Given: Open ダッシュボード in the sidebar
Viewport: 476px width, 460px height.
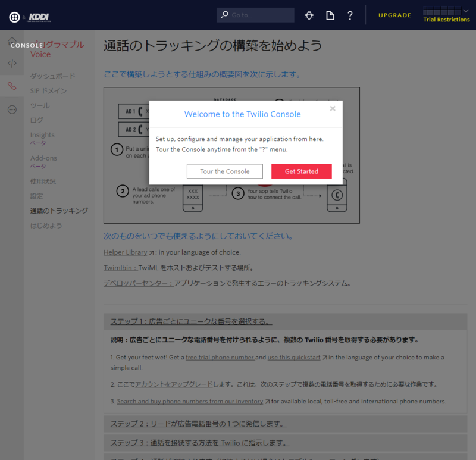Looking at the screenshot, I should 52,76.
